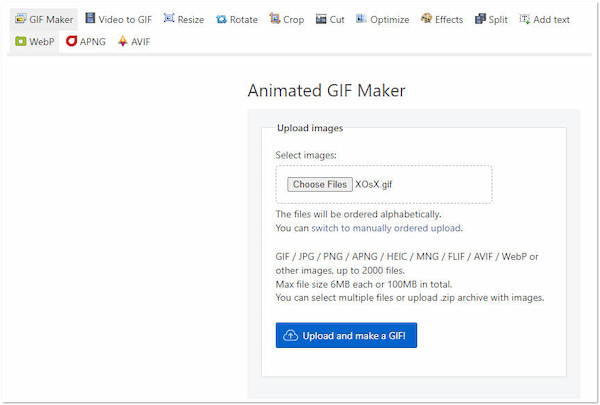Open the Crop tool page

click(293, 20)
